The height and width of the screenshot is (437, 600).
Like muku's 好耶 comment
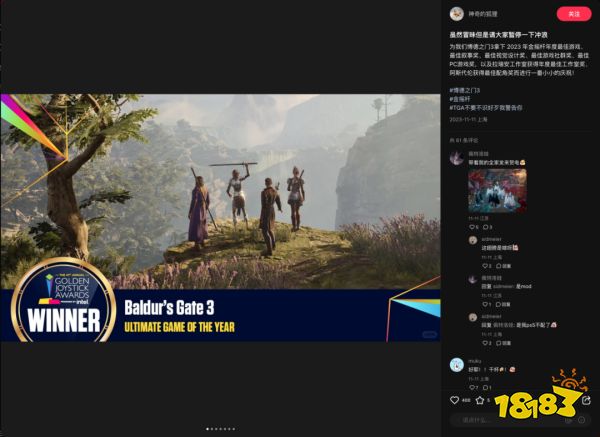(473, 388)
